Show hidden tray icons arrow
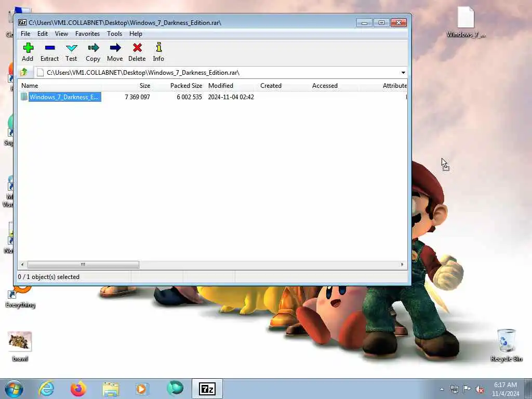This screenshot has width=532, height=399. click(x=442, y=389)
